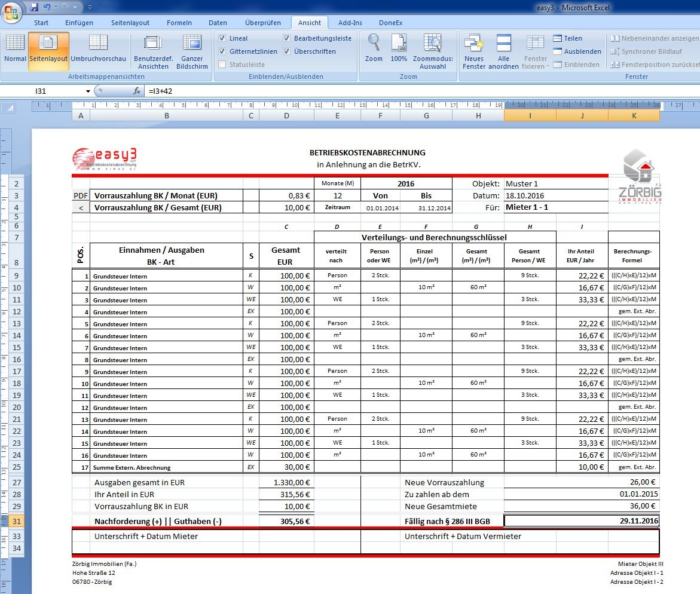
Task: Select the 26,00 € Neue Vorauszahlung cell
Action: 581,482
